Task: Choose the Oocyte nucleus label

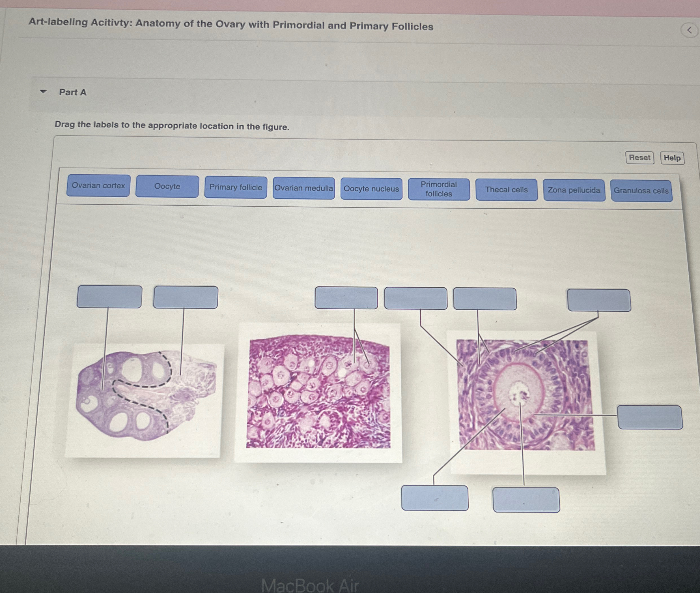Action: coord(371,189)
